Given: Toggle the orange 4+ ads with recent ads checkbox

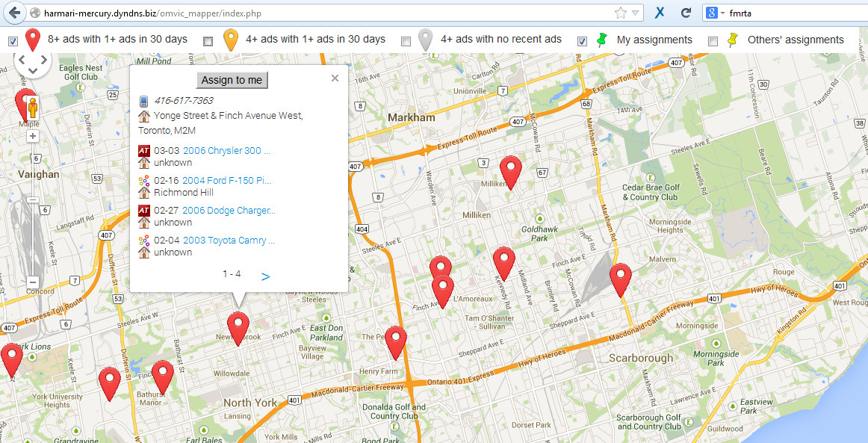Looking at the screenshot, I should pyautogui.click(x=208, y=41).
